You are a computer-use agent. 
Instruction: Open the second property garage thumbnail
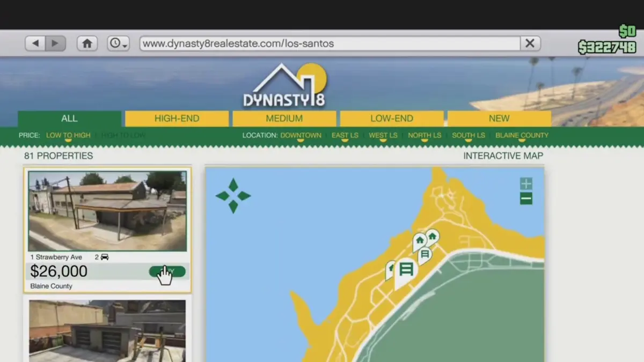[x=107, y=331]
